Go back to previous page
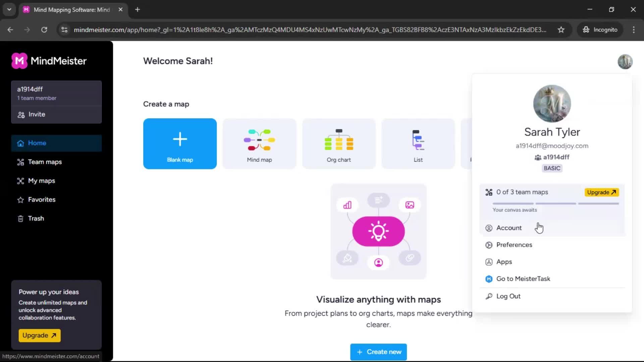Viewport: 644px width, 362px height. pyautogui.click(x=10, y=30)
